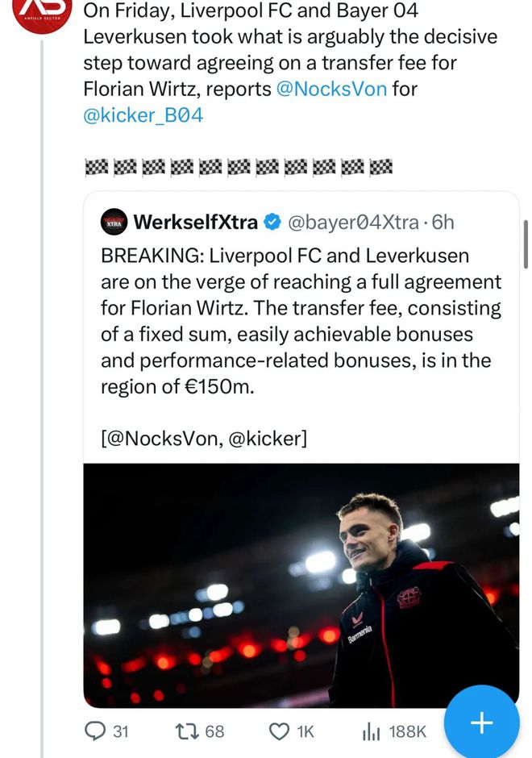Tap the blue verified badge
This screenshot has width=532, height=758.
pyautogui.click(x=273, y=222)
